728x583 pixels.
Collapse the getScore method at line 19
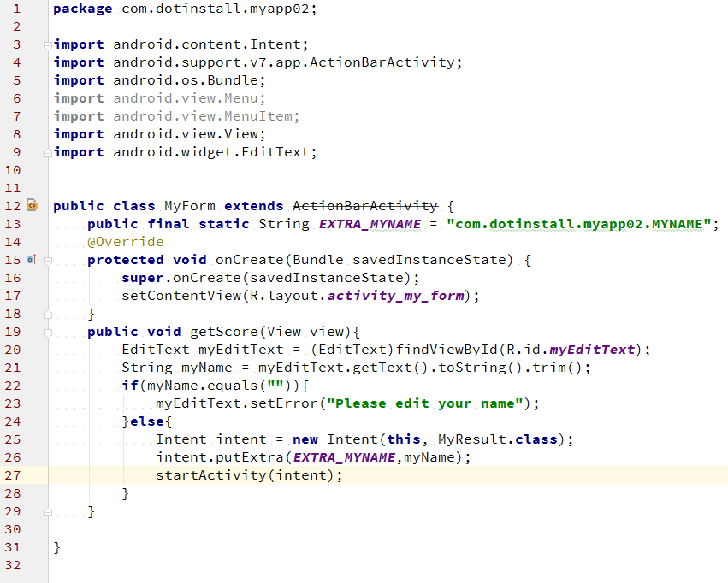pos(48,333)
